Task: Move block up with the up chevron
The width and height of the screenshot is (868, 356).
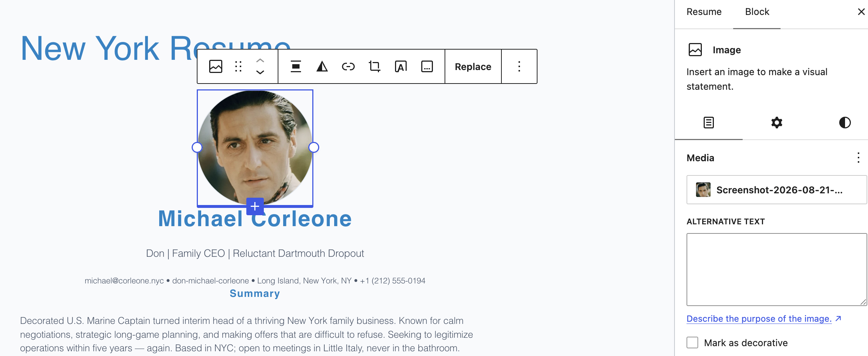Action: (260, 61)
